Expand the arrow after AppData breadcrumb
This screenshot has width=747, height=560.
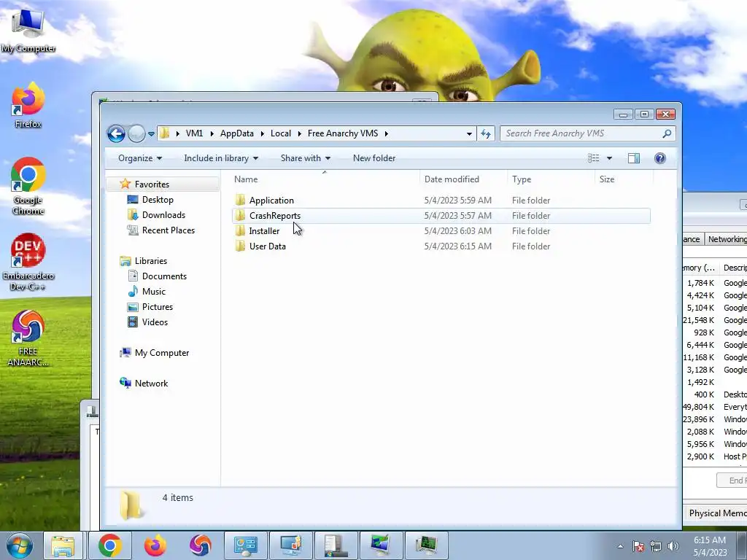click(262, 134)
